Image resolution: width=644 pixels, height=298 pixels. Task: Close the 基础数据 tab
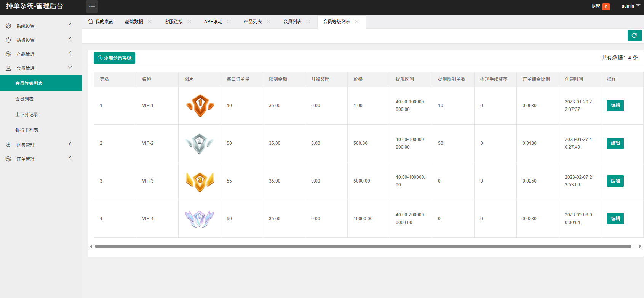coord(150,22)
